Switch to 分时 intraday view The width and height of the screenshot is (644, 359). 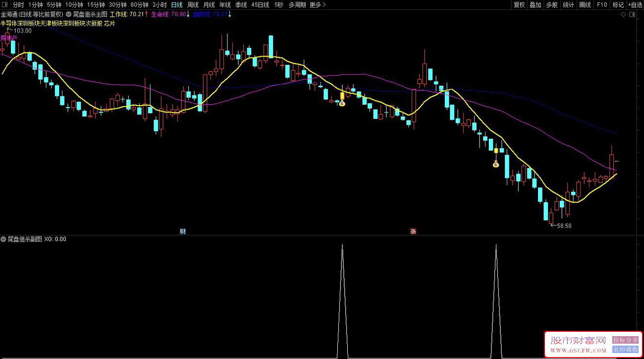tap(18, 5)
